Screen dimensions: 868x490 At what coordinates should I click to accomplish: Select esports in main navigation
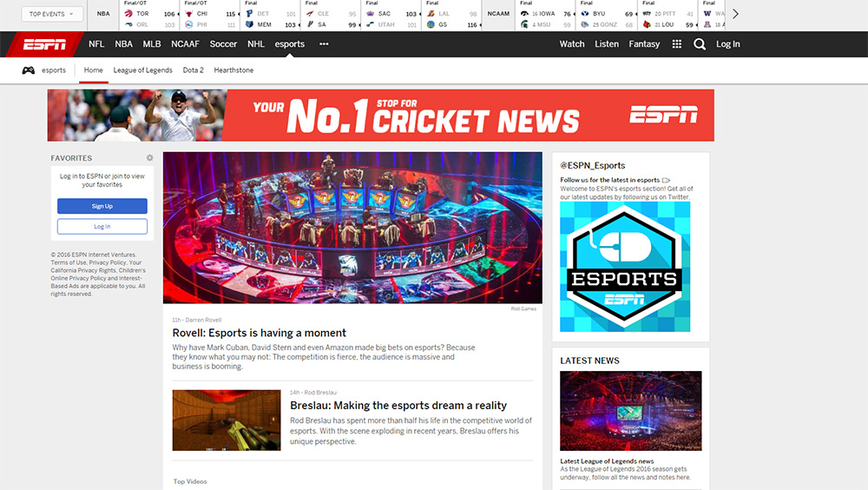pyautogui.click(x=290, y=44)
